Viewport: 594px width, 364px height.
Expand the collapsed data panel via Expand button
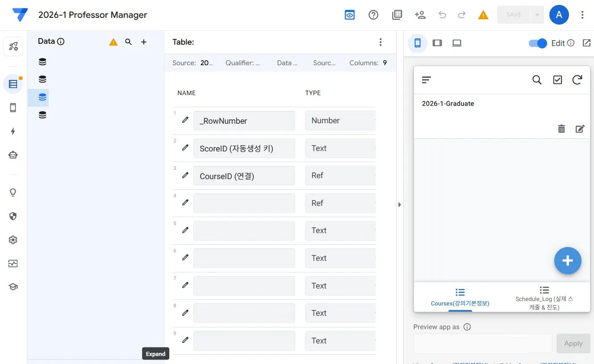pyautogui.click(x=155, y=353)
